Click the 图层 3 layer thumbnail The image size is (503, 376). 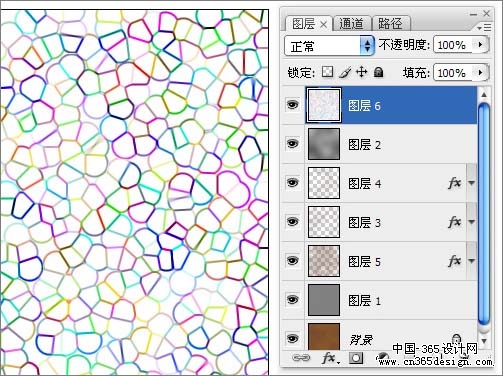(x=324, y=222)
